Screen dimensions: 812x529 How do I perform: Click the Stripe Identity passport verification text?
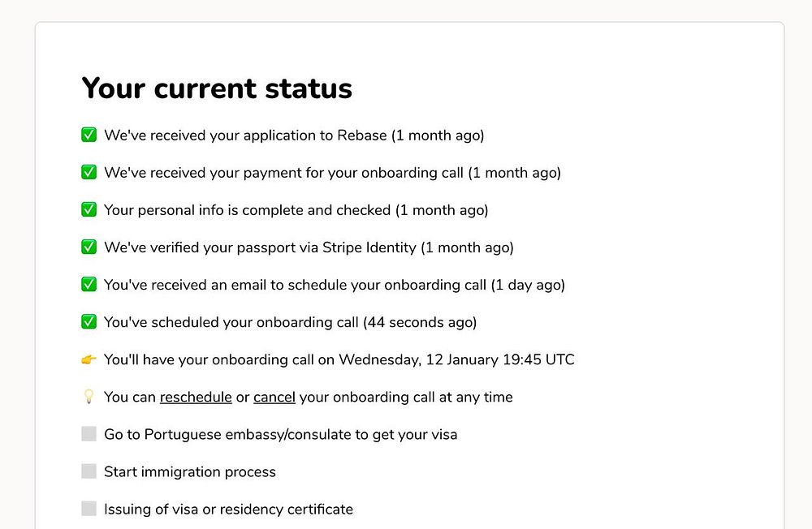click(309, 247)
